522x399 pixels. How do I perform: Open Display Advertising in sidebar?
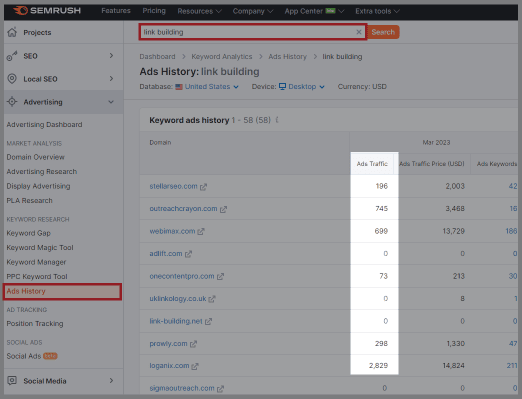[38, 186]
